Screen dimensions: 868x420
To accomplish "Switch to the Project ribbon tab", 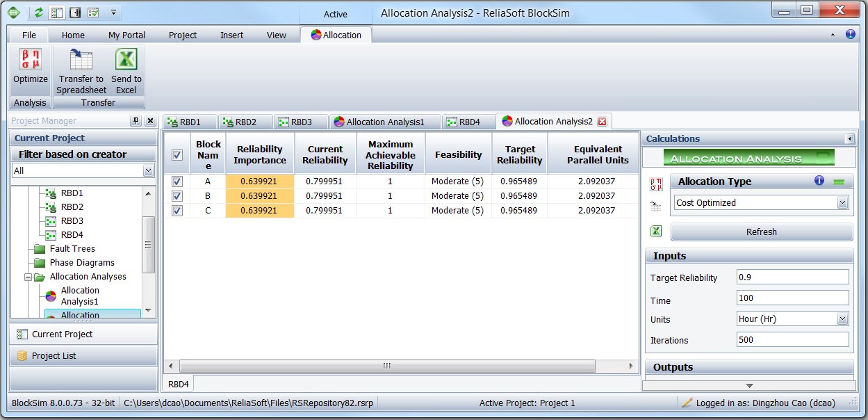I will click(x=183, y=35).
